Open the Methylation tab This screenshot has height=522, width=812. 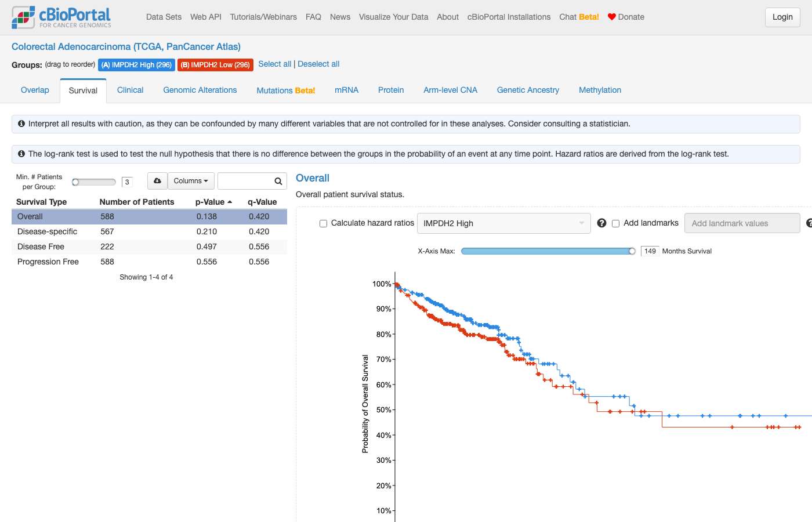tap(600, 90)
